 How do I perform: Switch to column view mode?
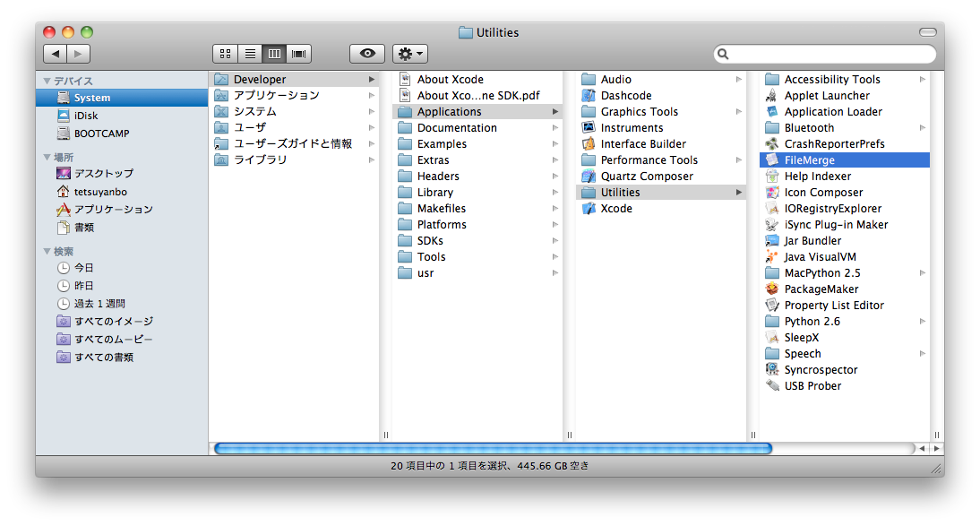(274, 54)
